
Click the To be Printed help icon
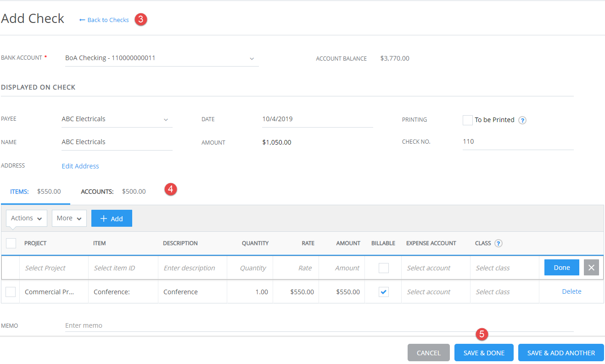522,120
